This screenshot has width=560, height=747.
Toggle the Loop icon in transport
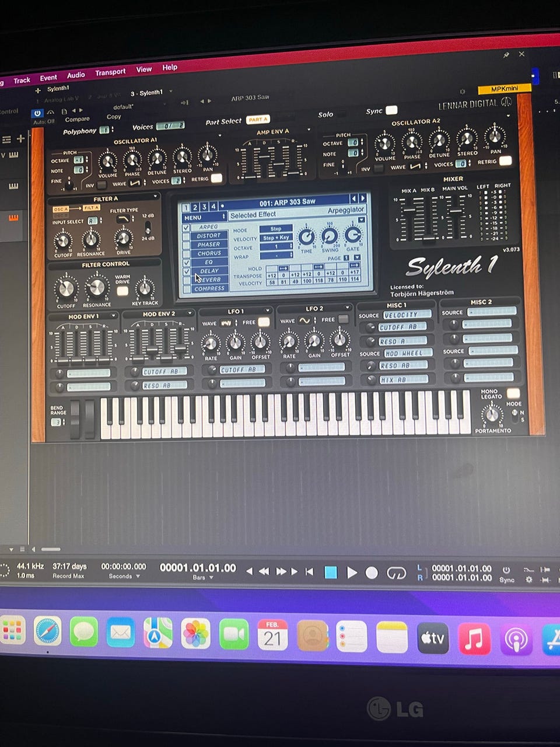tap(396, 574)
